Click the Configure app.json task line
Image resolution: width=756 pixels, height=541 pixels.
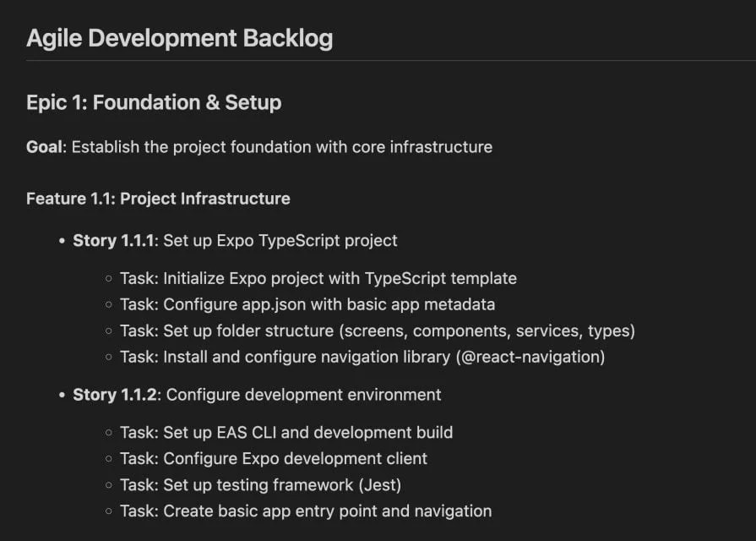click(307, 304)
